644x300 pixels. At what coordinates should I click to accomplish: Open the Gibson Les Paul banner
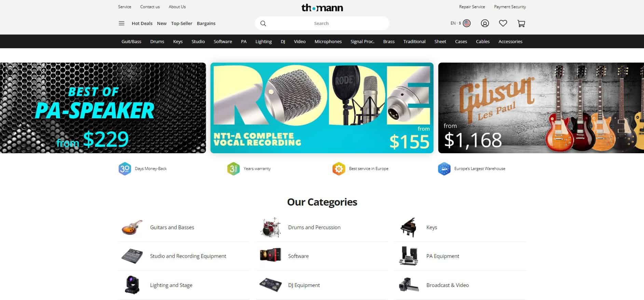click(541, 108)
